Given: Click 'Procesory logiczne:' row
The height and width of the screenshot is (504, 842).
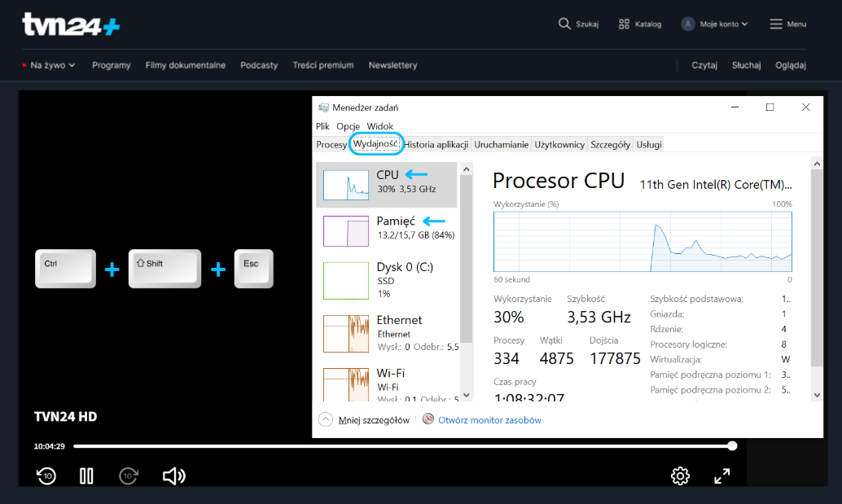Looking at the screenshot, I should [720, 344].
